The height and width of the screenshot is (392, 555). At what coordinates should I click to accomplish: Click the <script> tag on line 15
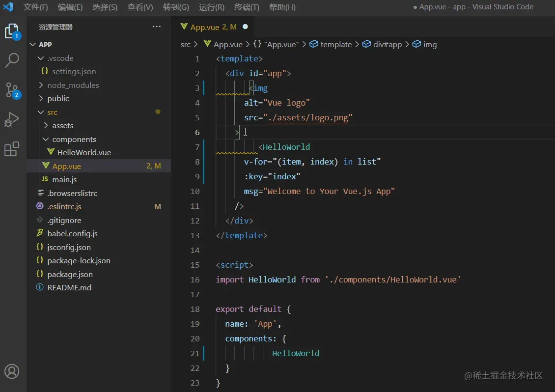click(234, 265)
